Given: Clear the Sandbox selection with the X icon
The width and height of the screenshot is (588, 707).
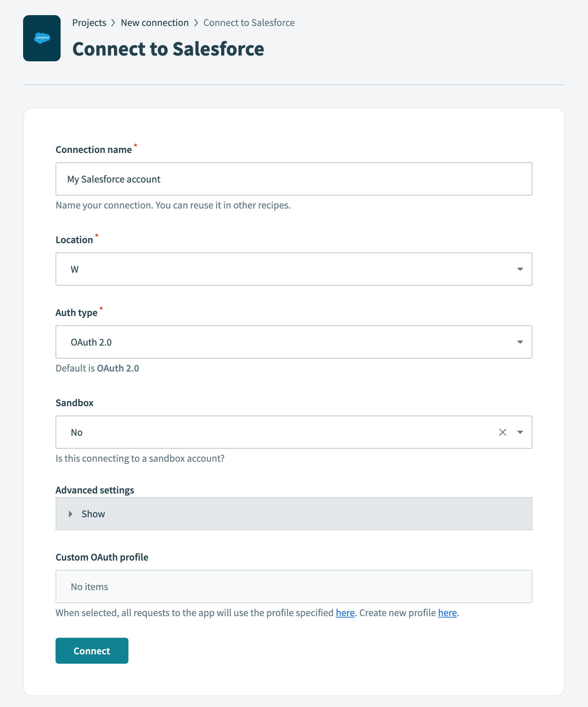Looking at the screenshot, I should [x=503, y=432].
